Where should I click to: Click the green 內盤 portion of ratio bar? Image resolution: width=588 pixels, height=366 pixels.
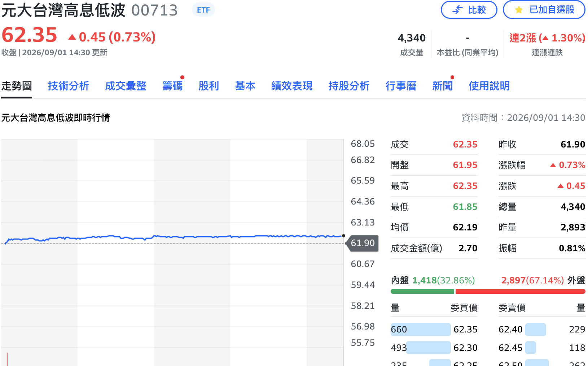point(422,291)
